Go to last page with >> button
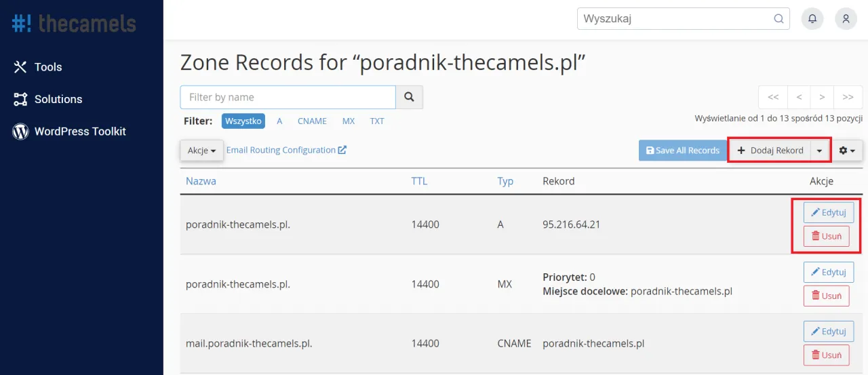This screenshot has width=868, height=375. click(848, 97)
